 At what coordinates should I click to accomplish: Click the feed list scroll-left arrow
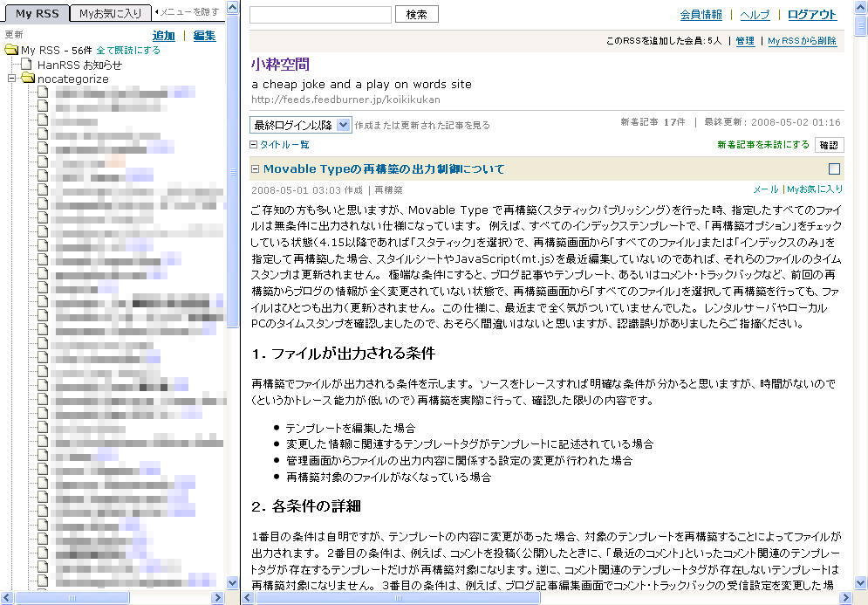tap(7, 598)
